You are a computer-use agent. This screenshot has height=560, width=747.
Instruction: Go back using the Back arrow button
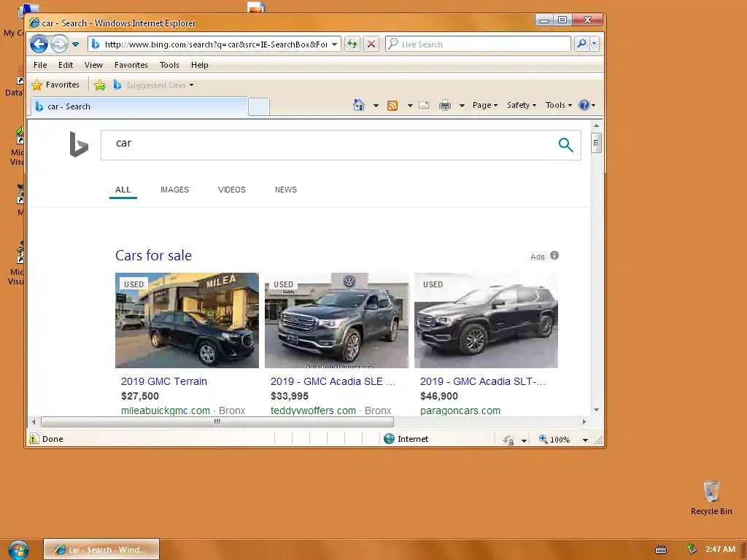[x=39, y=44]
